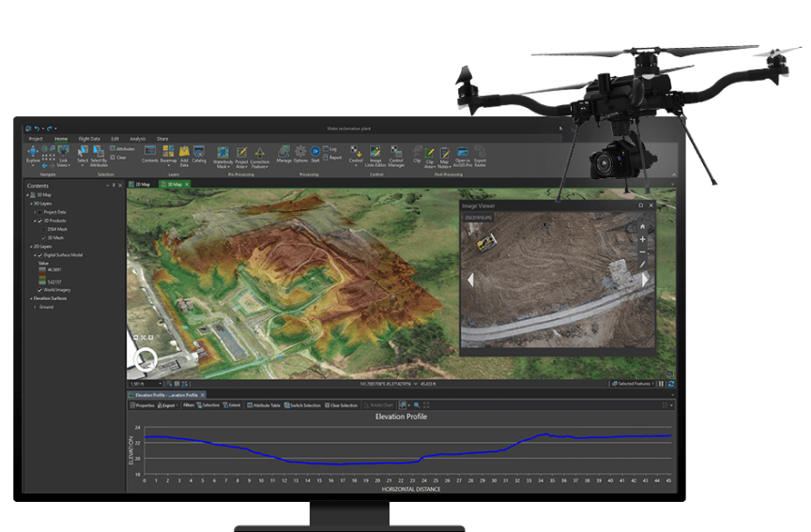
Task: Click the Add Data icon
Action: pos(185,152)
